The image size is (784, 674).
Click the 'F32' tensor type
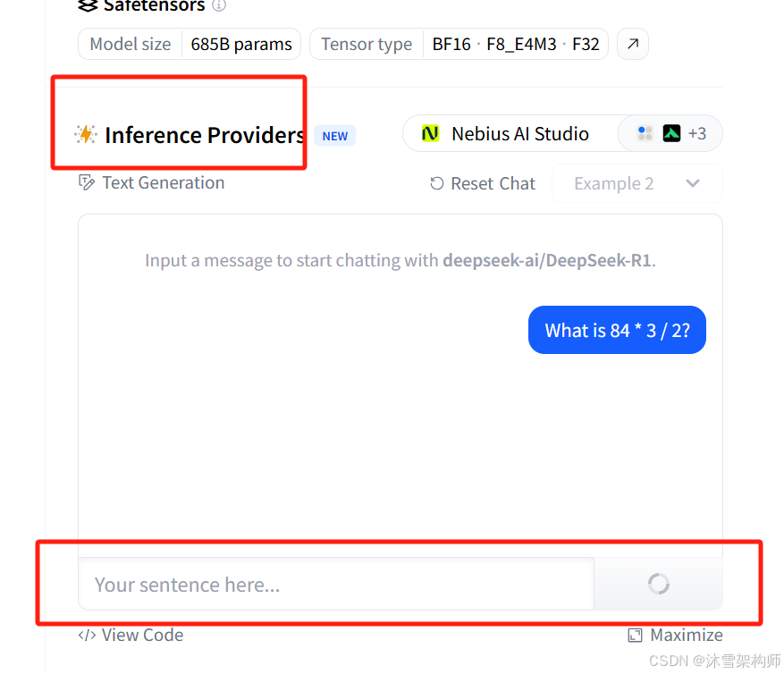pos(586,44)
